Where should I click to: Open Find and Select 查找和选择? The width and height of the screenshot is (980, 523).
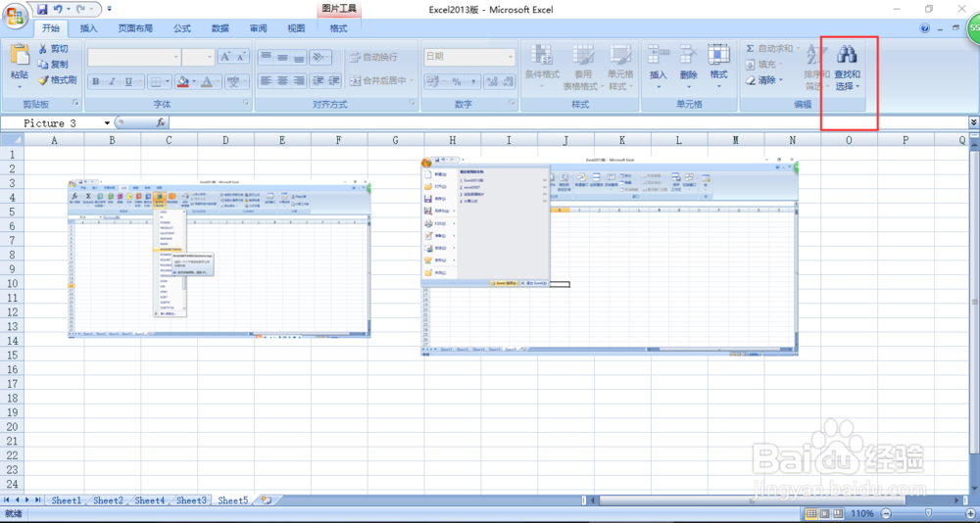click(848, 68)
